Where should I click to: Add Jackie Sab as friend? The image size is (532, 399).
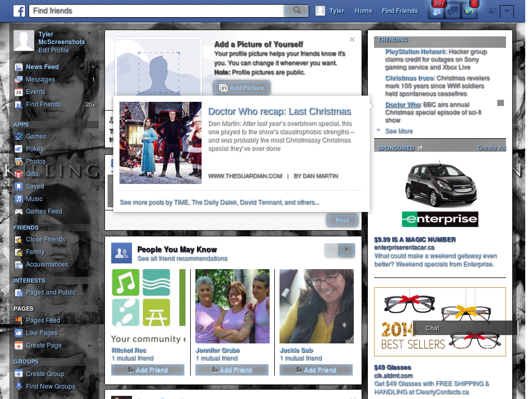[316, 370]
